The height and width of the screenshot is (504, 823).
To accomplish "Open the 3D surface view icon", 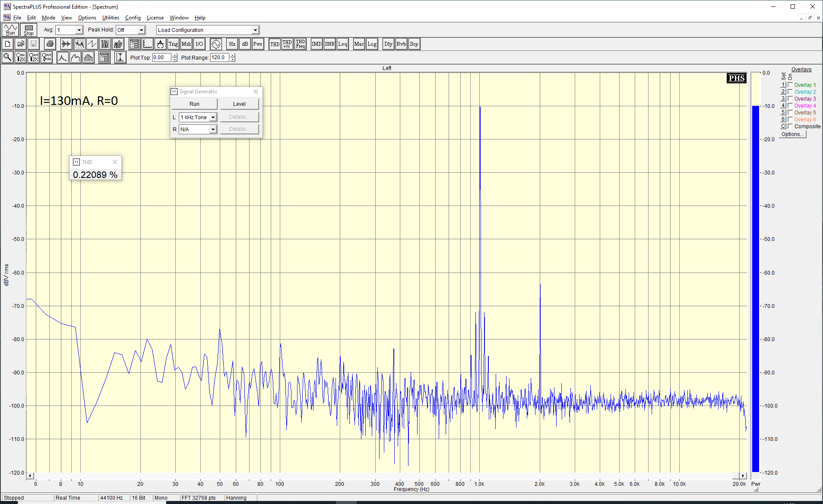I will (x=118, y=44).
